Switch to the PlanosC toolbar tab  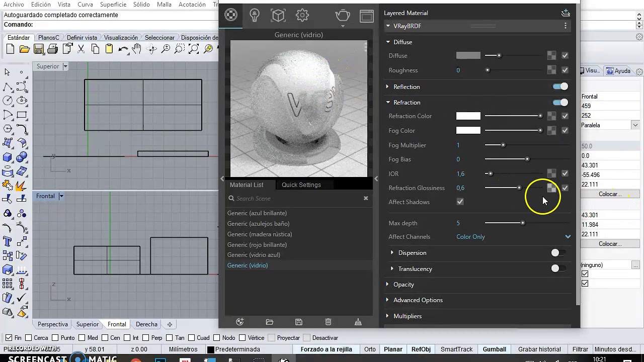(x=48, y=38)
